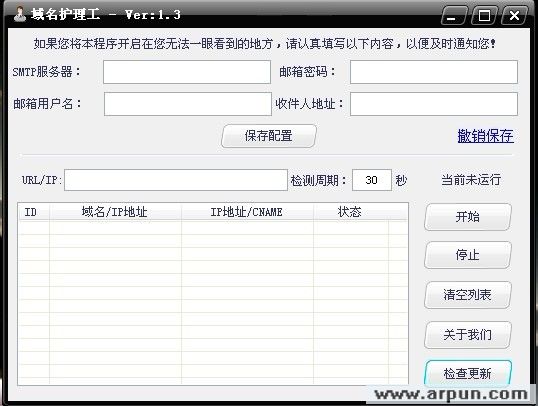Click the 保存配置 button

[x=269, y=136]
